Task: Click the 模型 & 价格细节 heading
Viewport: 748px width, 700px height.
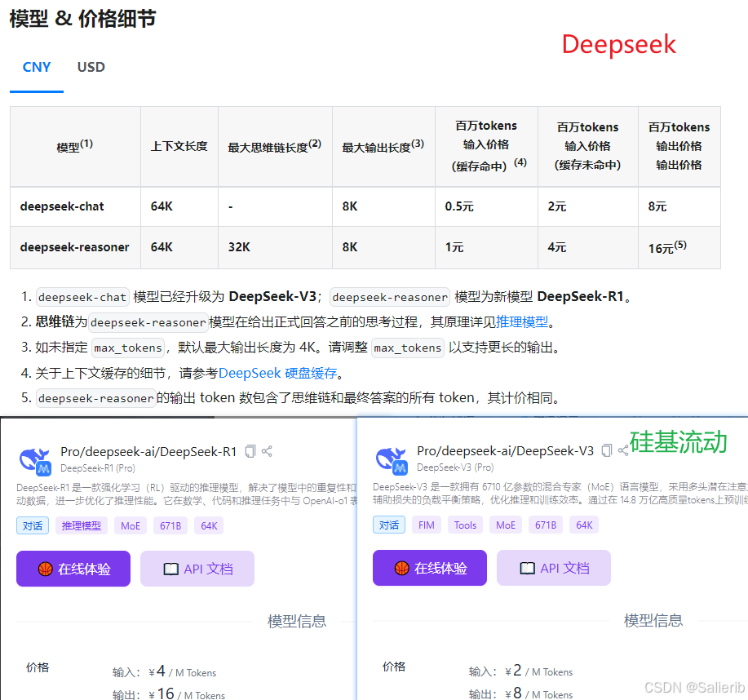Action: [x=83, y=19]
